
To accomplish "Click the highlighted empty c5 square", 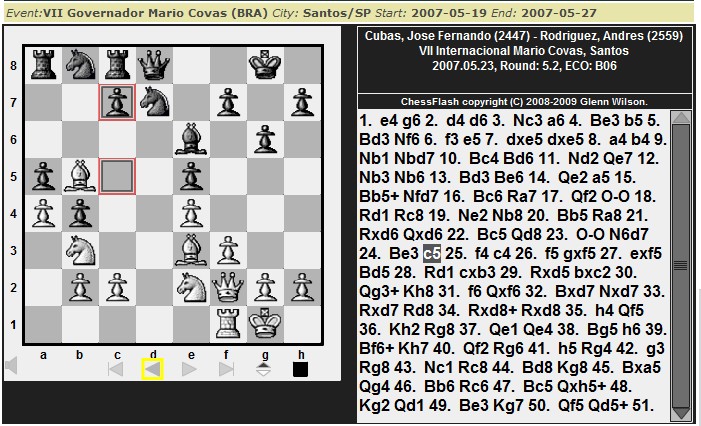I will 116,178.
